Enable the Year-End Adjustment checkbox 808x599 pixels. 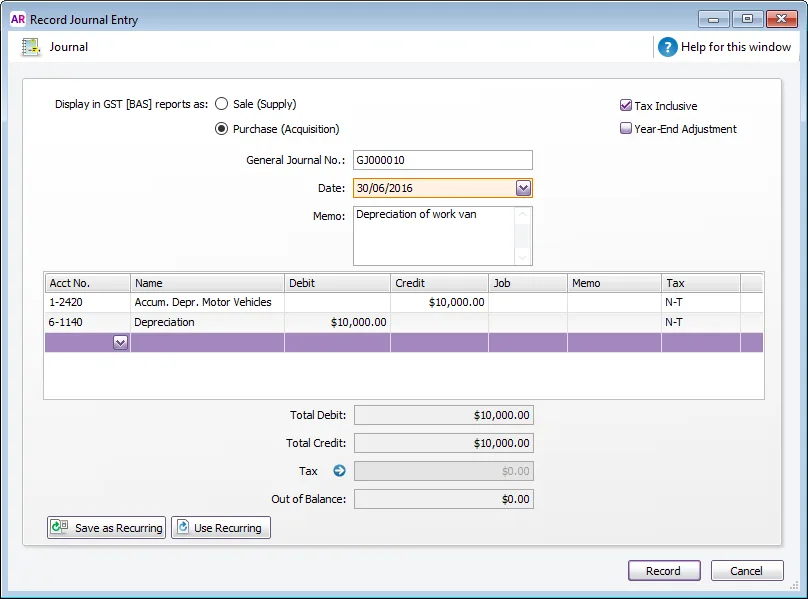pyautogui.click(x=626, y=128)
